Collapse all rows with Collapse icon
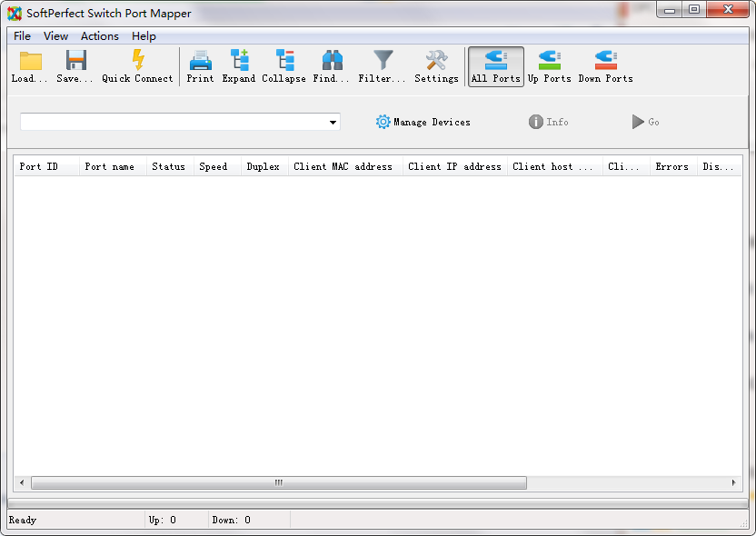The height and width of the screenshot is (536, 756). pos(284,60)
